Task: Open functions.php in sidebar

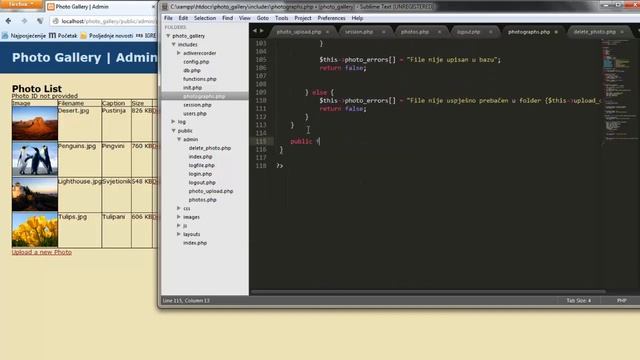Action: [200, 79]
